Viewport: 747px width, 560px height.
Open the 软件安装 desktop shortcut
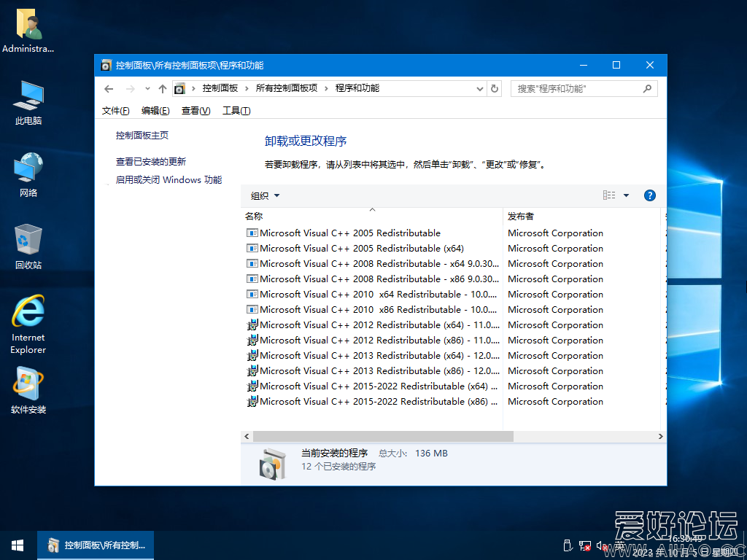pyautogui.click(x=28, y=386)
